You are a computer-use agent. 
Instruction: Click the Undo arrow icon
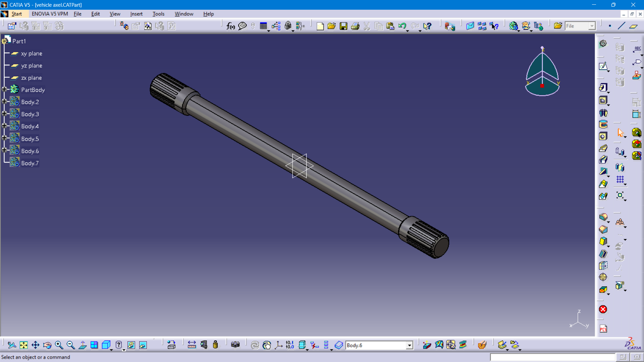402,26
